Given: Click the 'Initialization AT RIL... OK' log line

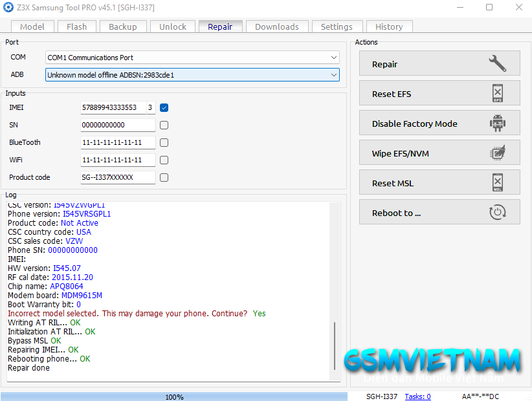Looking at the screenshot, I should [52, 332].
